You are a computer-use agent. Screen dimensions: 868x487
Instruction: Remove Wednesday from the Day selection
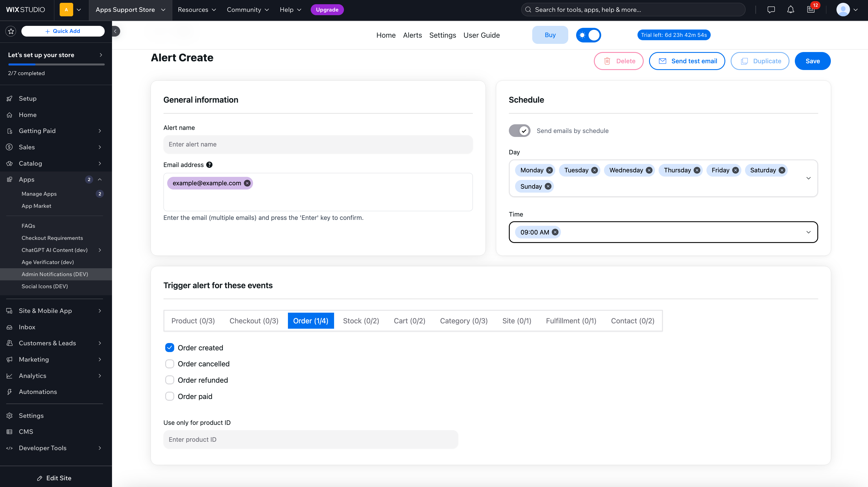pyautogui.click(x=649, y=170)
